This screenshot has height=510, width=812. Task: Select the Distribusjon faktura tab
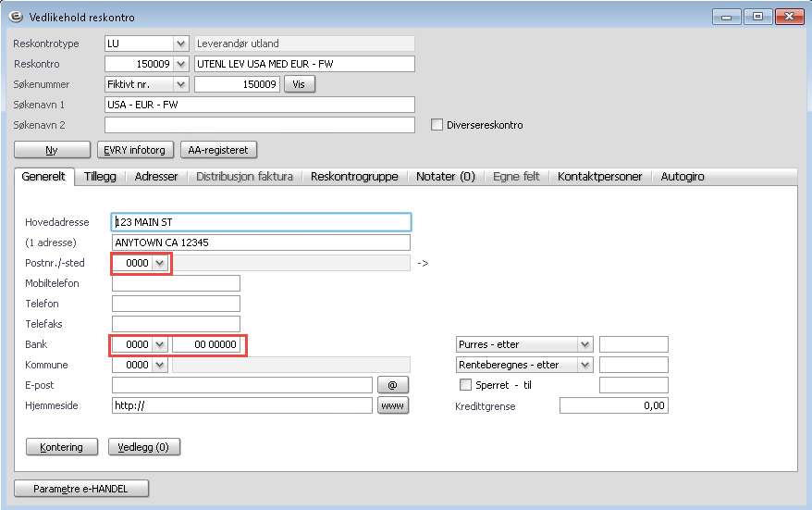(244, 176)
